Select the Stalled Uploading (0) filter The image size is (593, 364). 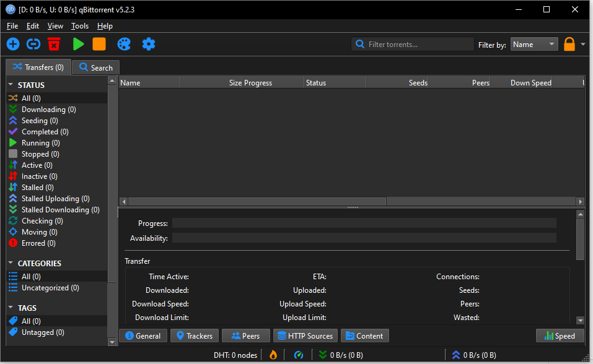pyautogui.click(x=57, y=199)
